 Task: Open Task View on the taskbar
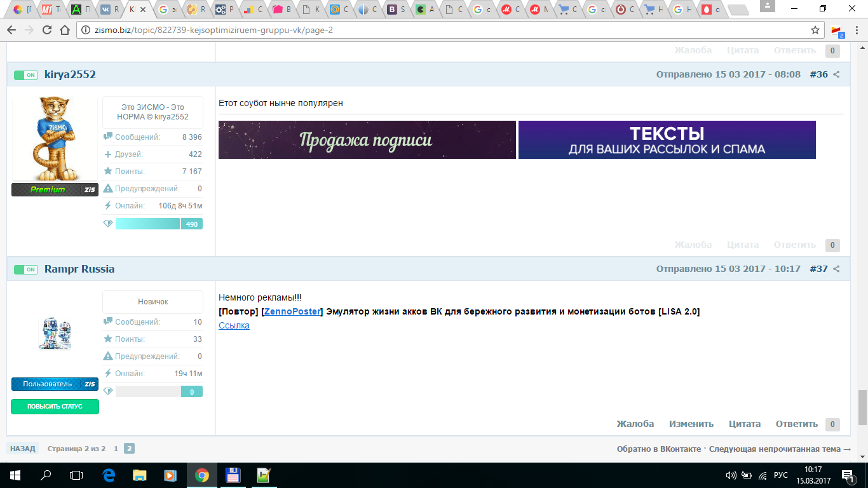(76, 475)
